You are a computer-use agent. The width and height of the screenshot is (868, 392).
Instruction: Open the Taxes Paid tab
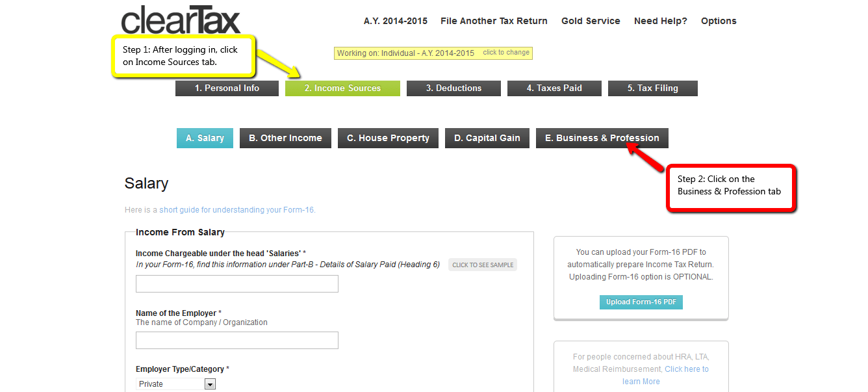click(x=554, y=88)
